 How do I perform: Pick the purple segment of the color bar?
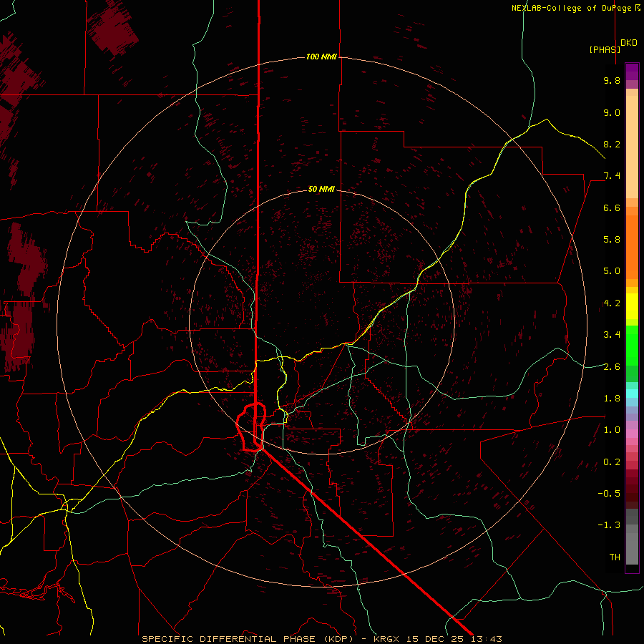click(632, 72)
